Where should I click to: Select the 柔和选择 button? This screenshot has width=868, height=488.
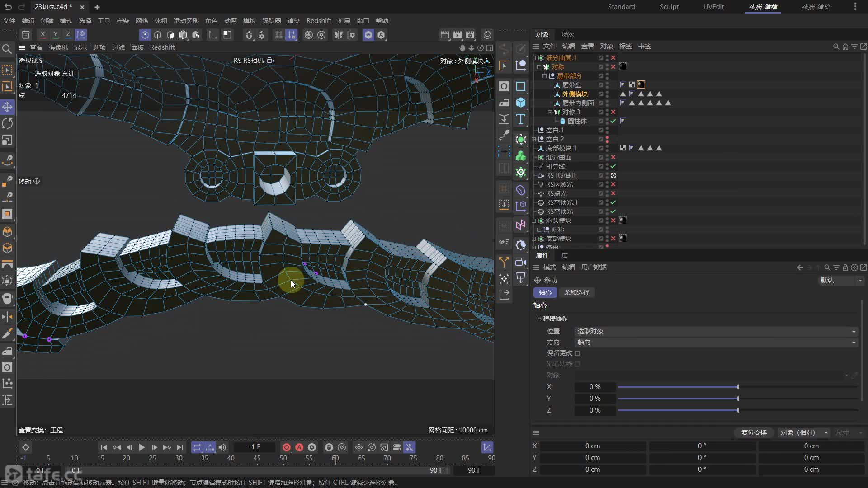(577, 292)
